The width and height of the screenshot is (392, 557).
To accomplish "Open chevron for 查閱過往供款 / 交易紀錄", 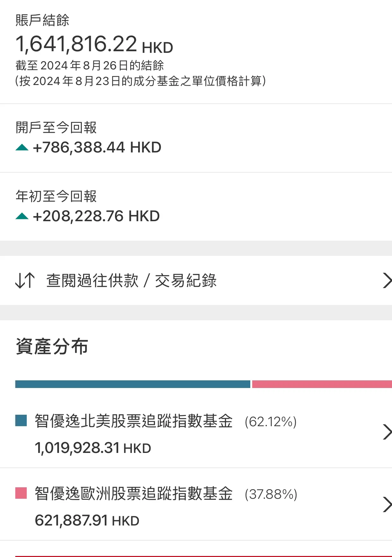I will (387, 280).
